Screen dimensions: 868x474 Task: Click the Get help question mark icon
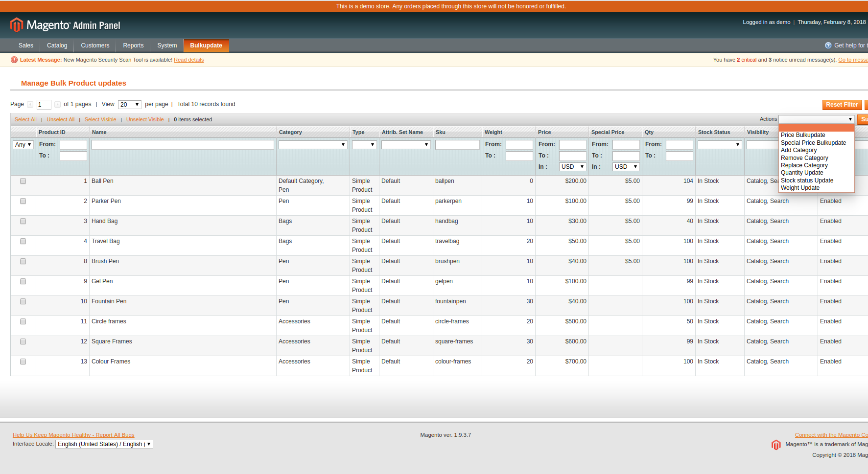click(x=828, y=45)
